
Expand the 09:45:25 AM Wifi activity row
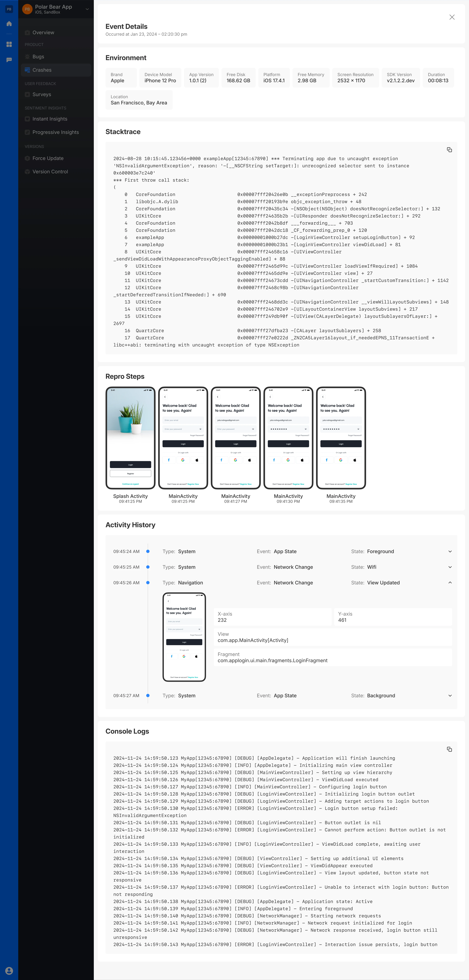pos(450,567)
